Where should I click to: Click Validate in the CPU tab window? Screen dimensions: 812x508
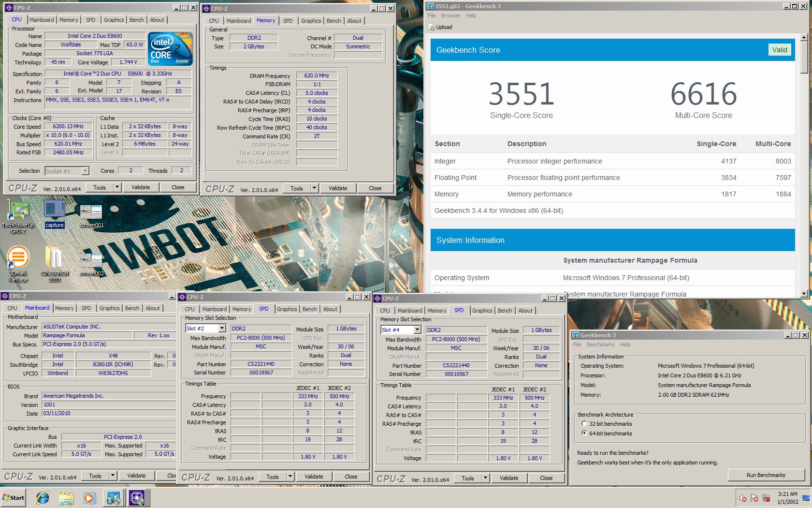(141, 187)
